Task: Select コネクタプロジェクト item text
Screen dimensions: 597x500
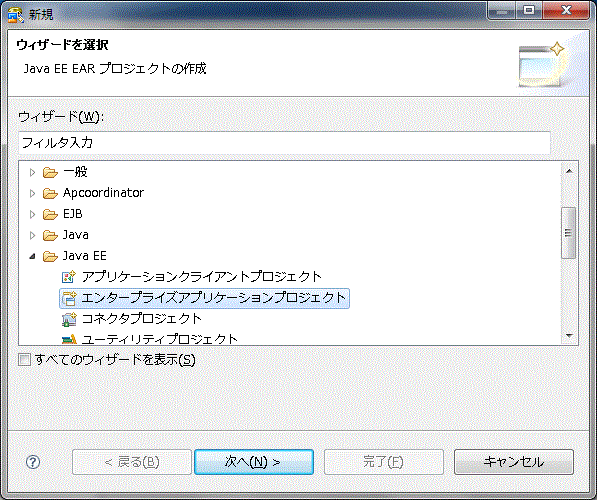Action: point(142,319)
